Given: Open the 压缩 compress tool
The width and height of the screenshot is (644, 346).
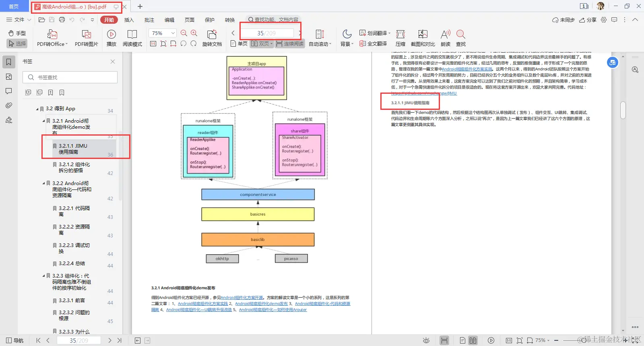Looking at the screenshot, I should coord(400,38).
